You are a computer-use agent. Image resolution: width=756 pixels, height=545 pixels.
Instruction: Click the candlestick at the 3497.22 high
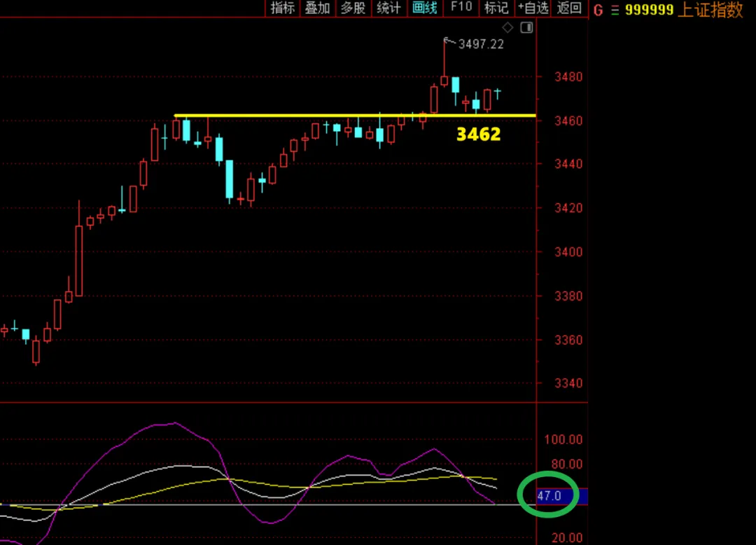(444, 80)
